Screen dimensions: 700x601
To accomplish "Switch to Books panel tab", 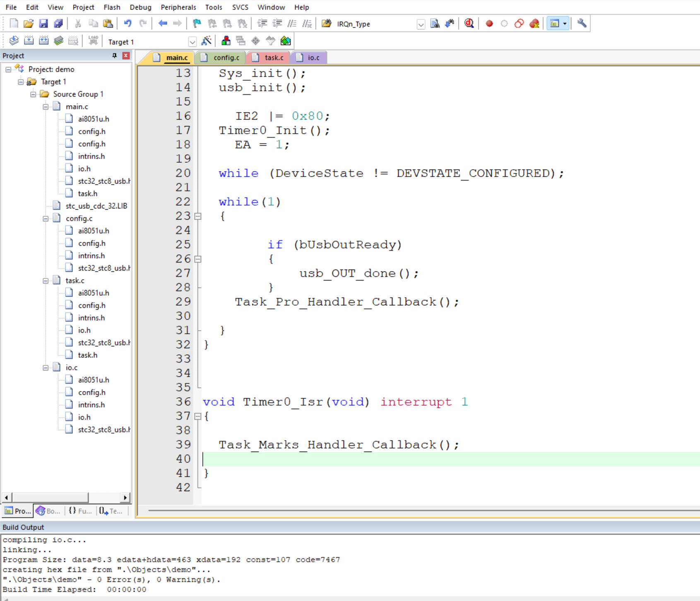I will (x=49, y=511).
